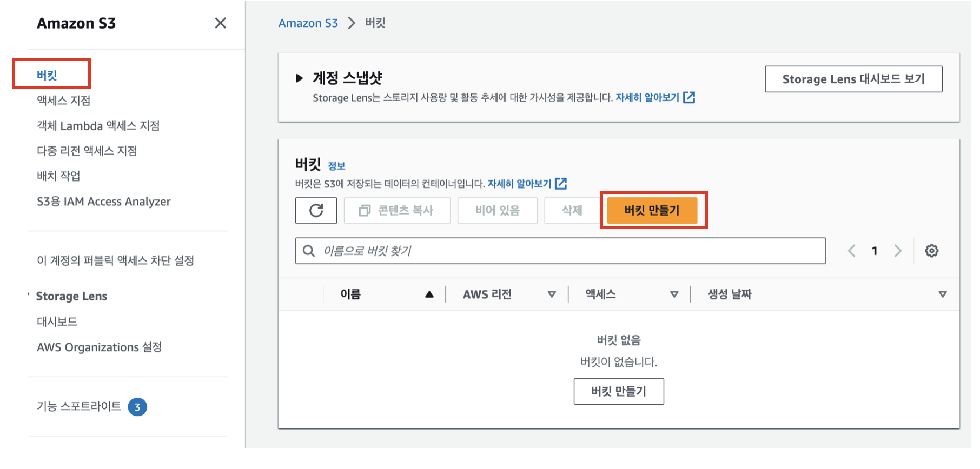
Task: Open S3용 IAM Access Analyzer
Action: point(103,202)
